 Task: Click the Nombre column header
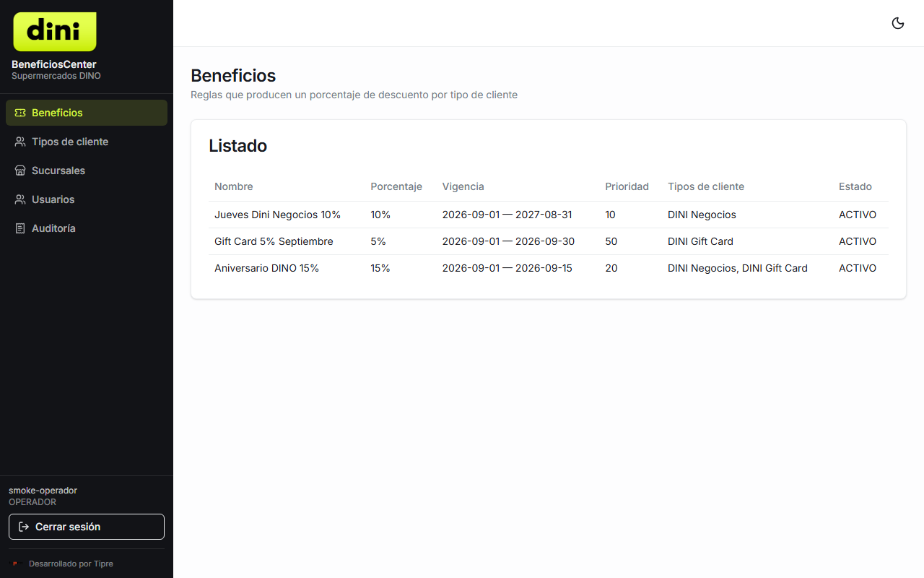coord(234,186)
